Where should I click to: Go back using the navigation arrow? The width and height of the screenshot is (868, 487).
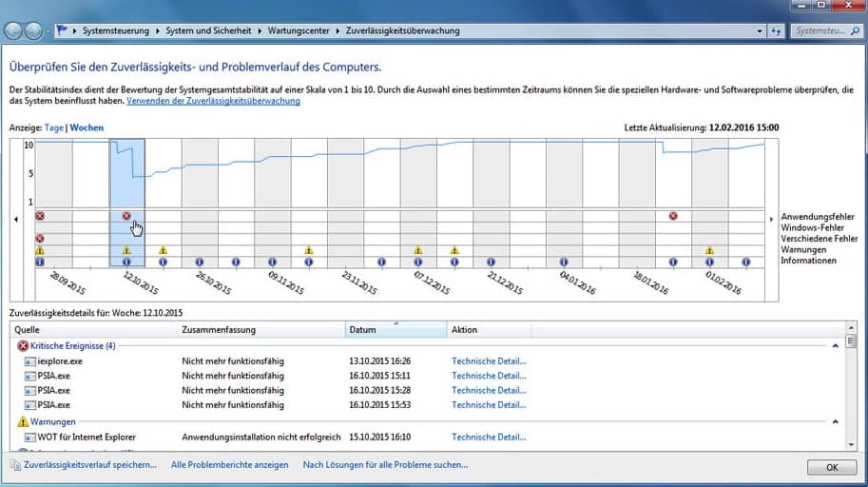13,30
